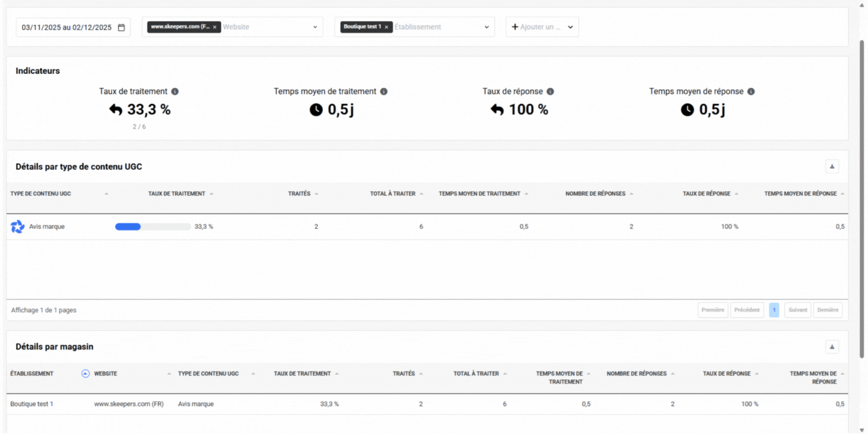Screen dimensions: 868x434
Task: Expand the Website dropdown
Action: pyautogui.click(x=315, y=27)
